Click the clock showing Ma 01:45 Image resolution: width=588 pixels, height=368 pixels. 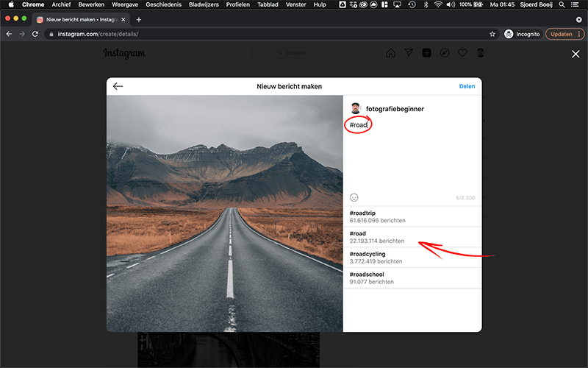(502, 4)
